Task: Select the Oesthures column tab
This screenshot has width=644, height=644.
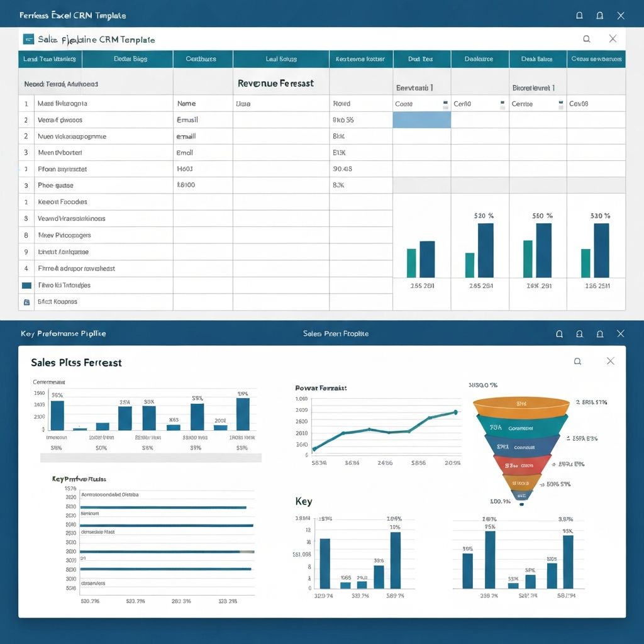Action: coord(203,59)
